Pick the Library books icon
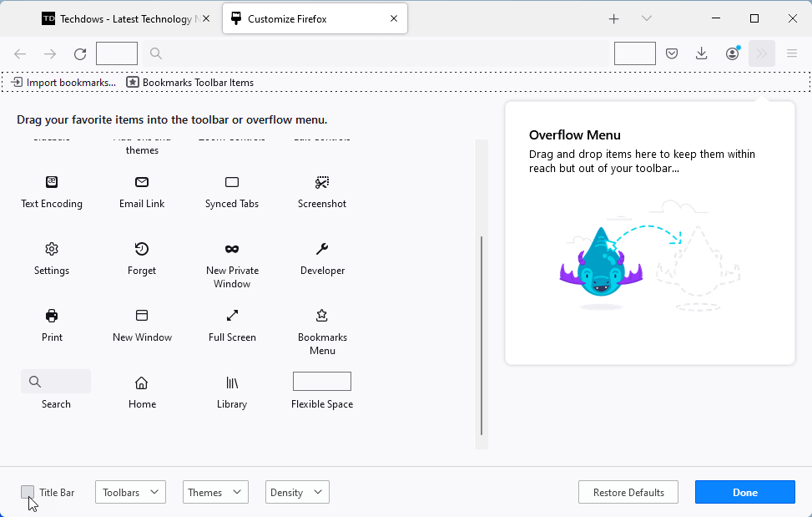 232,383
